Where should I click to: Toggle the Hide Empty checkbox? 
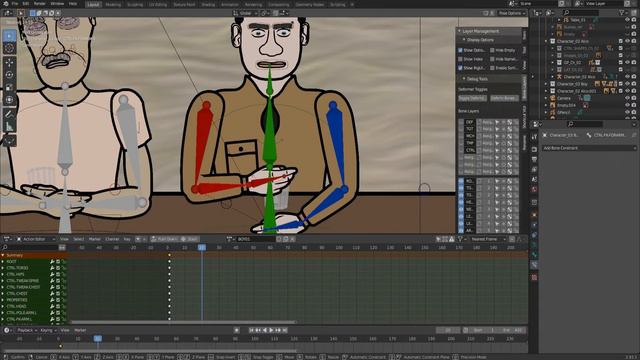[492, 50]
